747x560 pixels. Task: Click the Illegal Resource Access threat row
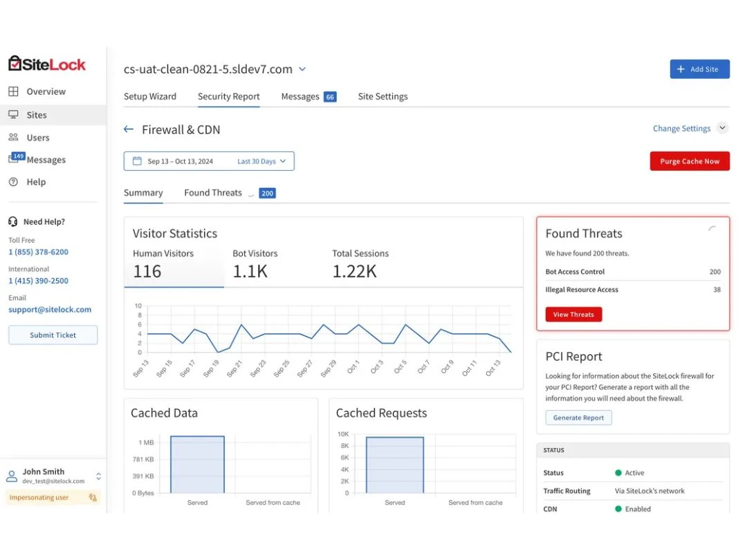pyautogui.click(x=633, y=290)
